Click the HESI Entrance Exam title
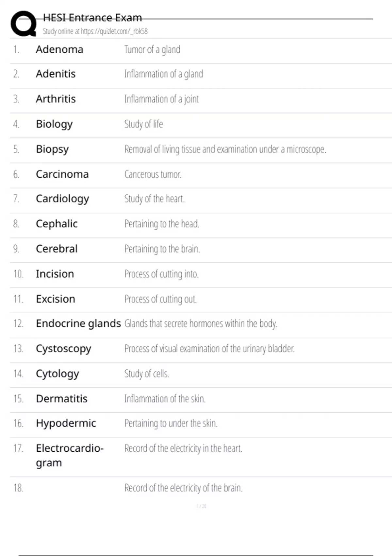The image size is (392, 556). [x=92, y=18]
